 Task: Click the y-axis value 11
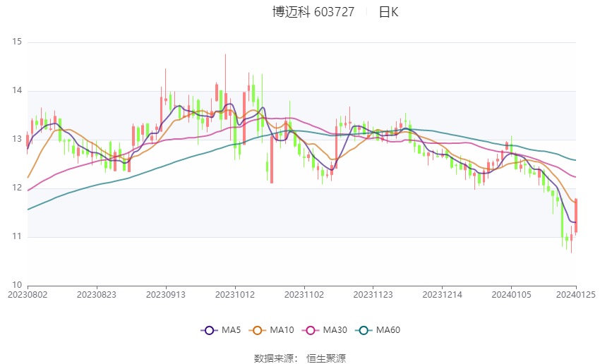(17, 236)
